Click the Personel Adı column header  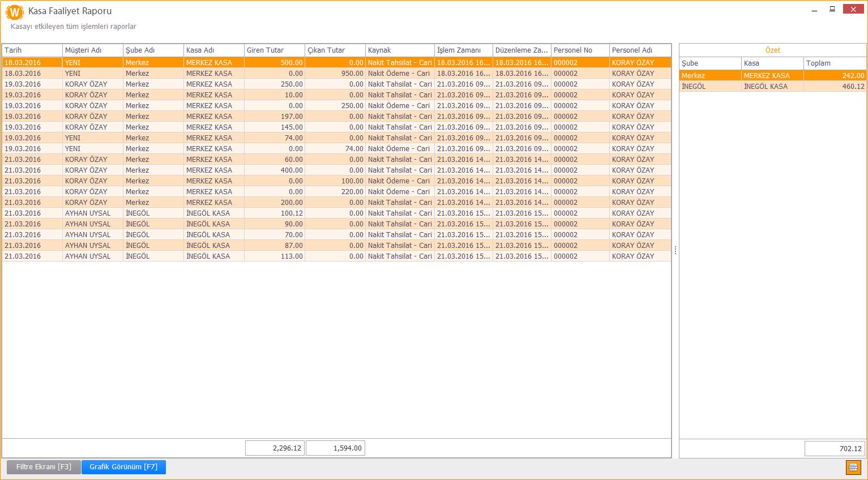pos(639,50)
